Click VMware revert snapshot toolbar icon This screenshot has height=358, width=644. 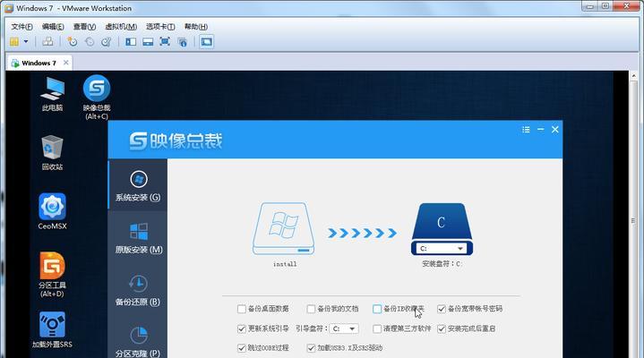[90, 41]
